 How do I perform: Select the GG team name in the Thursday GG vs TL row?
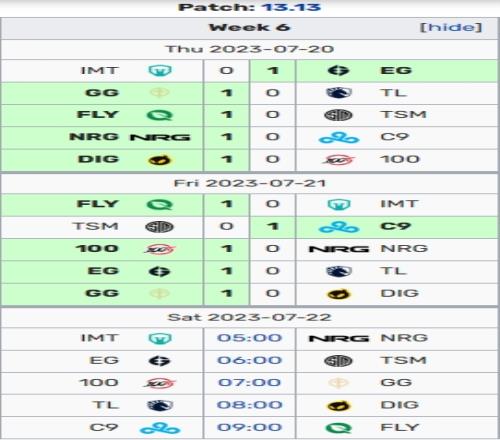click(102, 93)
